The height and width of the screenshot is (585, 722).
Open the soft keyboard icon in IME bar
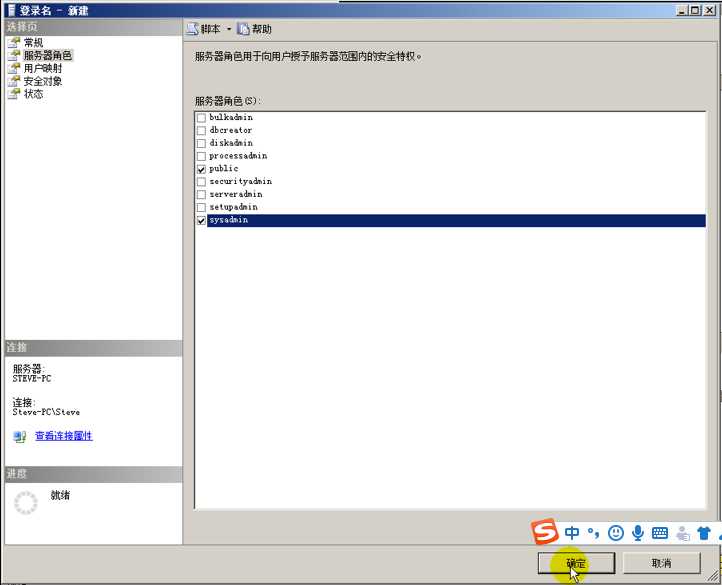[x=660, y=533]
